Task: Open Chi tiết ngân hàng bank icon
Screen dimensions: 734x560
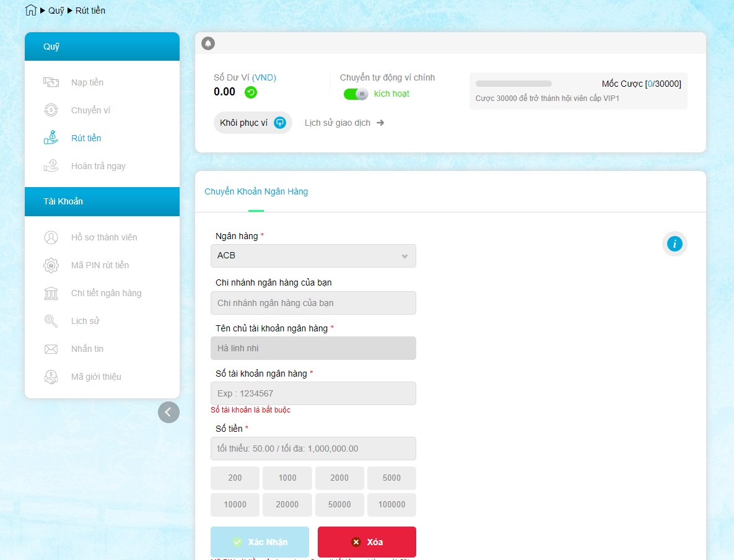Action: (x=51, y=293)
